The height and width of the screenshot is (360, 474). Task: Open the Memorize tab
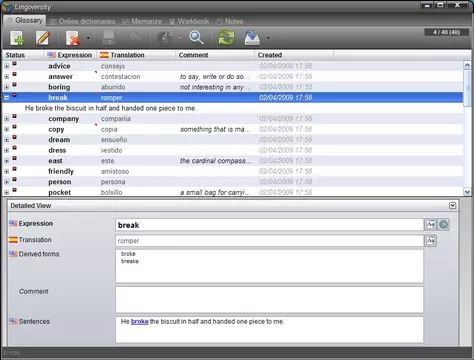142,21
